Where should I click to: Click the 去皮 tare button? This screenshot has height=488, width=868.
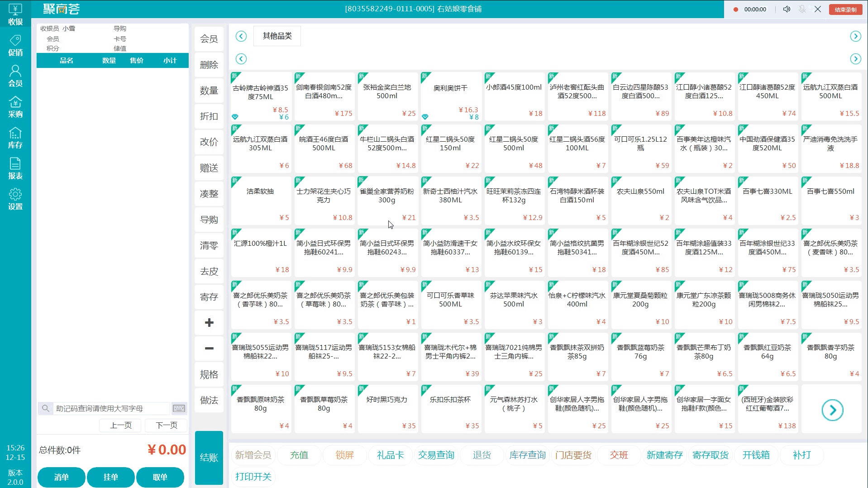pyautogui.click(x=209, y=271)
